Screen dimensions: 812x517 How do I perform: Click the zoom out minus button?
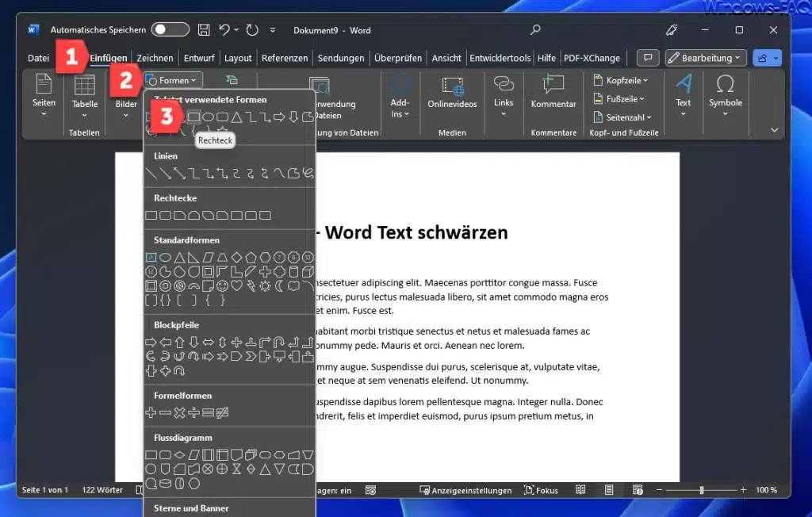click(659, 489)
